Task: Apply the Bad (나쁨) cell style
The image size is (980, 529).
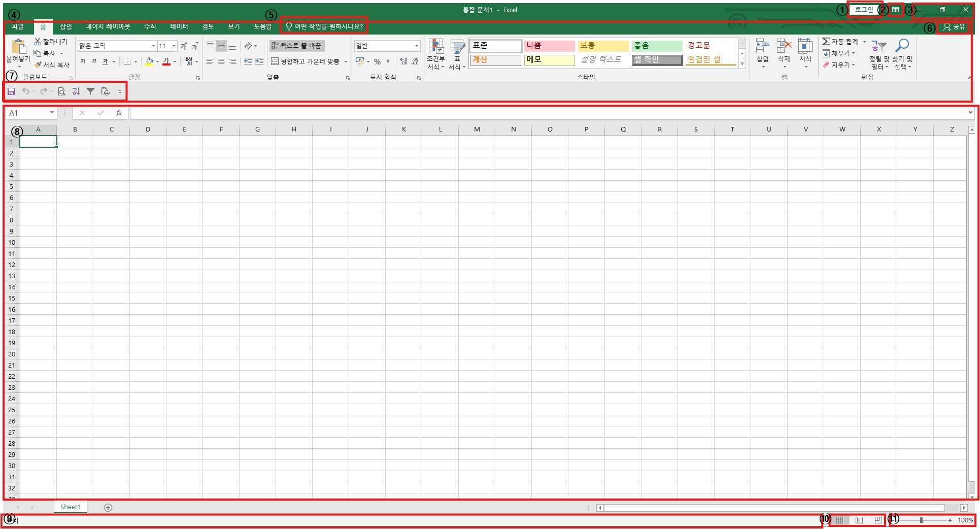Action: [x=550, y=46]
